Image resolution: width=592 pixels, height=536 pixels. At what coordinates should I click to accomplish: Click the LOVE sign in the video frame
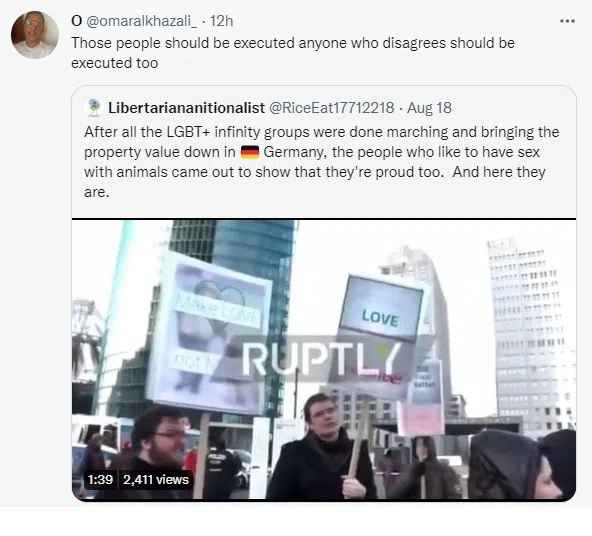[380, 308]
